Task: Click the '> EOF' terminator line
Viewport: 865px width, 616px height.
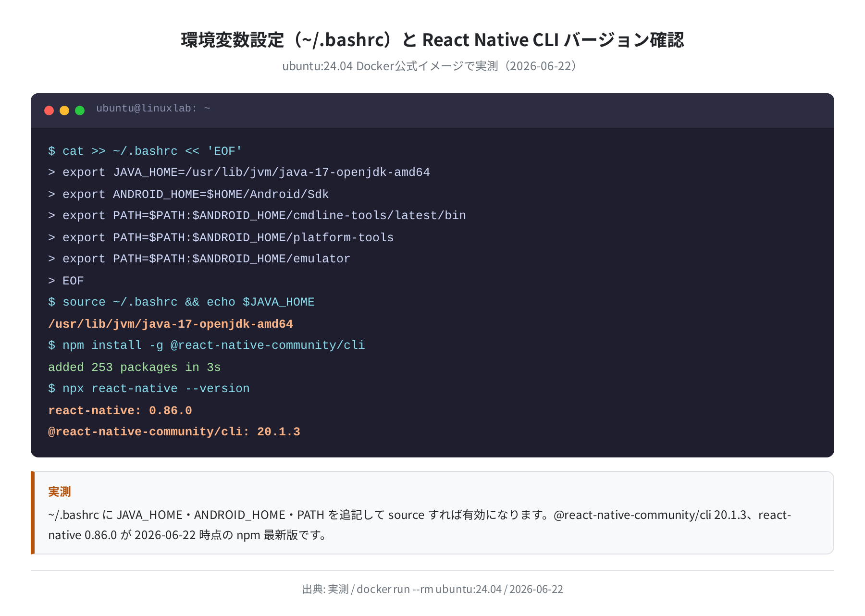Action: 66,281
